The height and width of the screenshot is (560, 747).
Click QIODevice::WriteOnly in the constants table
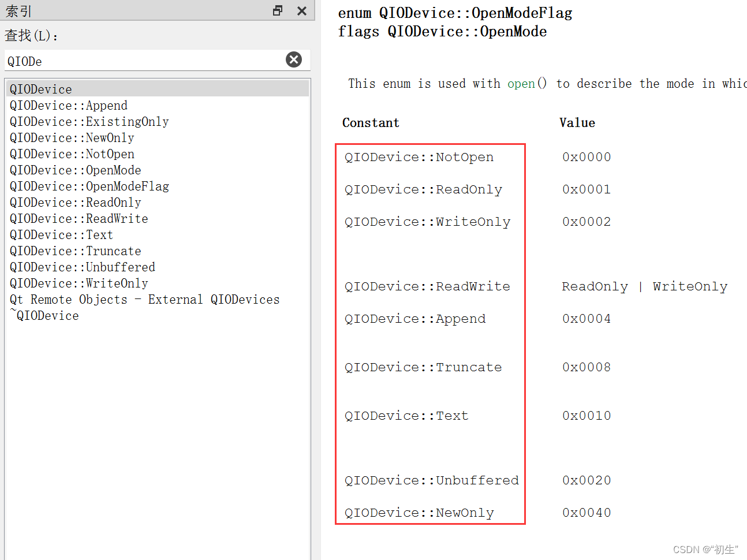427,222
